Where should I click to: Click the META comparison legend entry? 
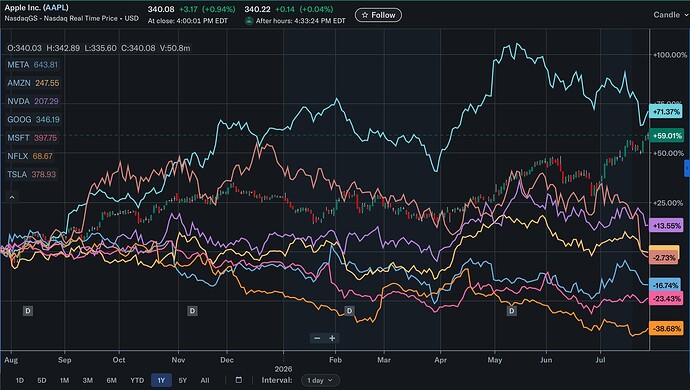33,65
